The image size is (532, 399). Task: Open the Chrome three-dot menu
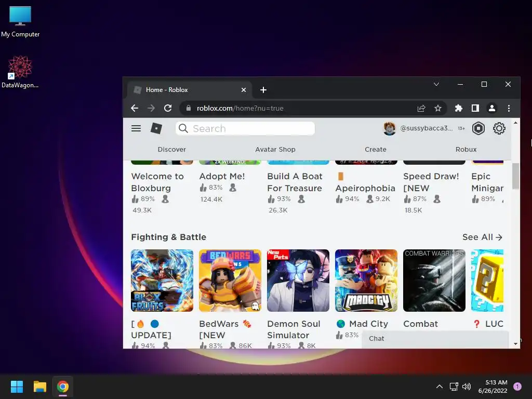click(508, 108)
